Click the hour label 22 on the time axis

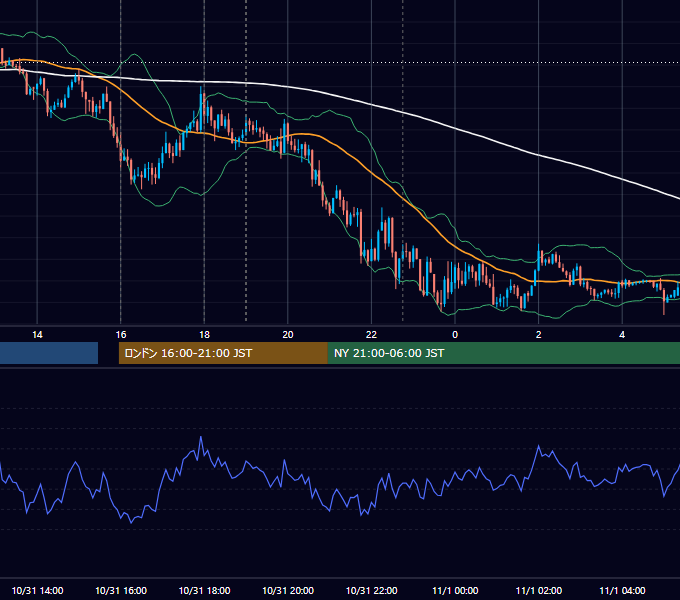coord(371,335)
